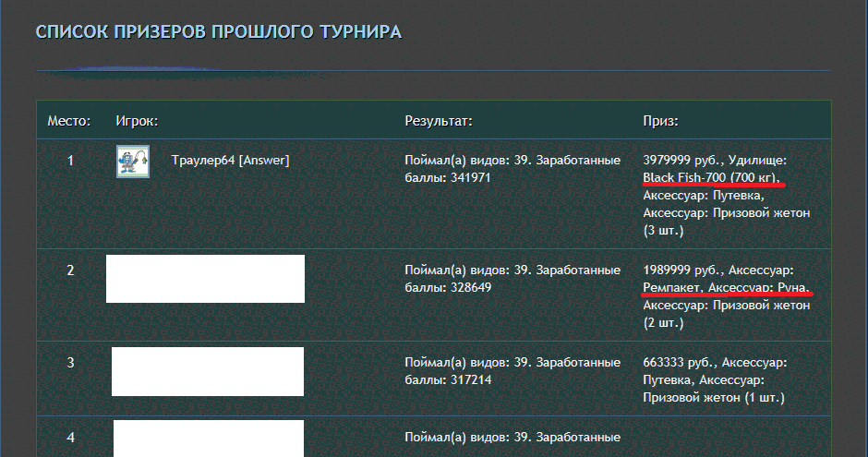Open the Траулер64 [Answer] player name
This screenshot has height=457, width=868.
point(230,161)
